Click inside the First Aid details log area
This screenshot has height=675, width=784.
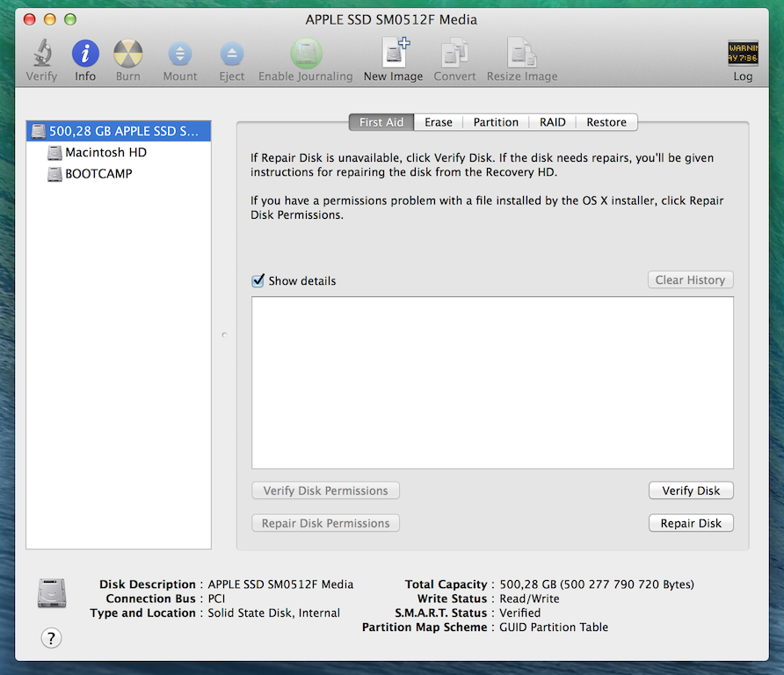click(x=492, y=383)
